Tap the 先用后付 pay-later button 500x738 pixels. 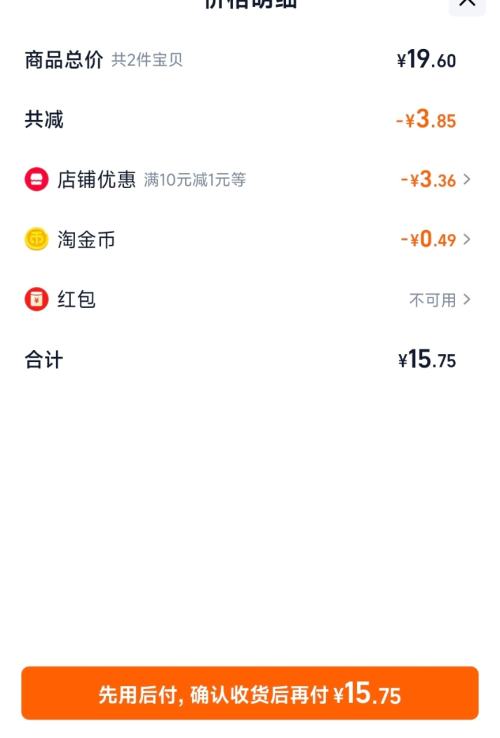tap(250, 693)
